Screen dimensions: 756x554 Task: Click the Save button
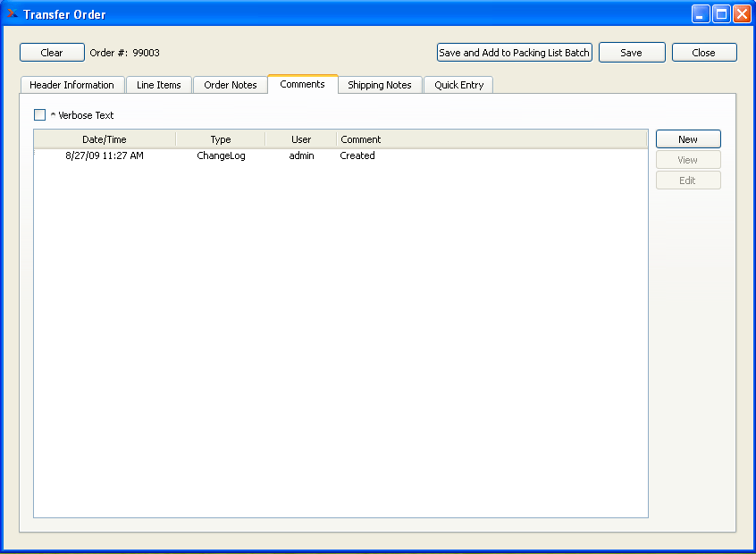(x=632, y=52)
